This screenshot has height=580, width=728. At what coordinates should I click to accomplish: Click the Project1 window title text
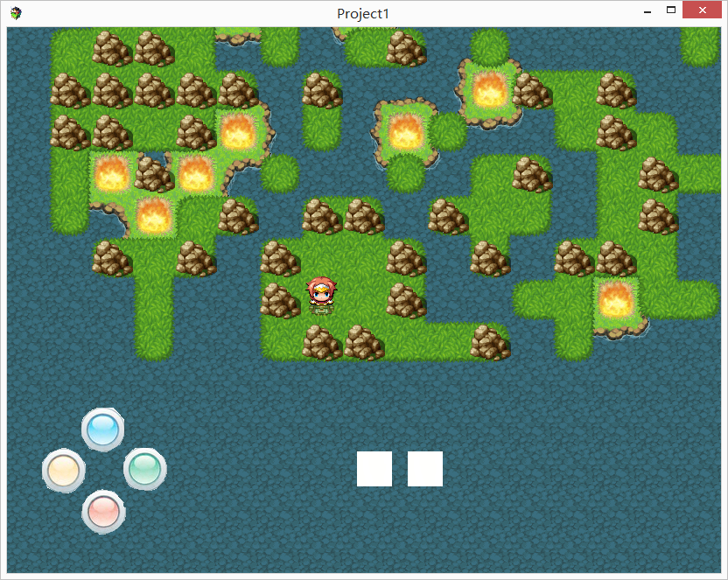pos(362,14)
